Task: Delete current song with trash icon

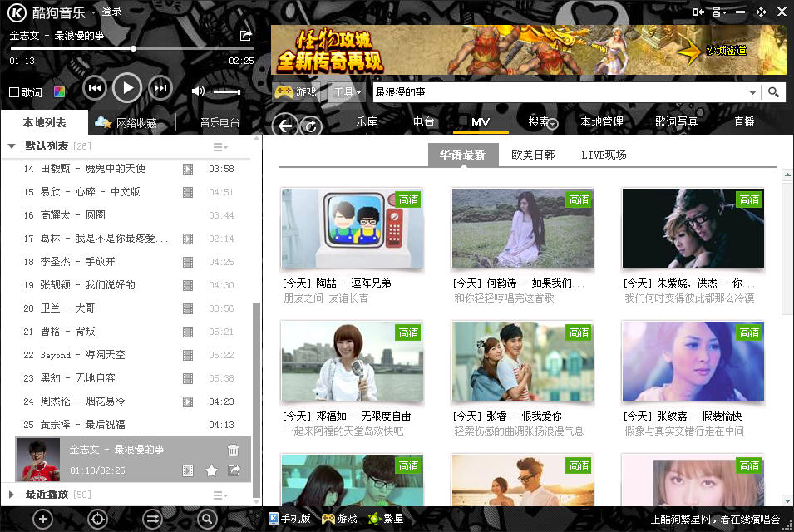Action: point(233,451)
